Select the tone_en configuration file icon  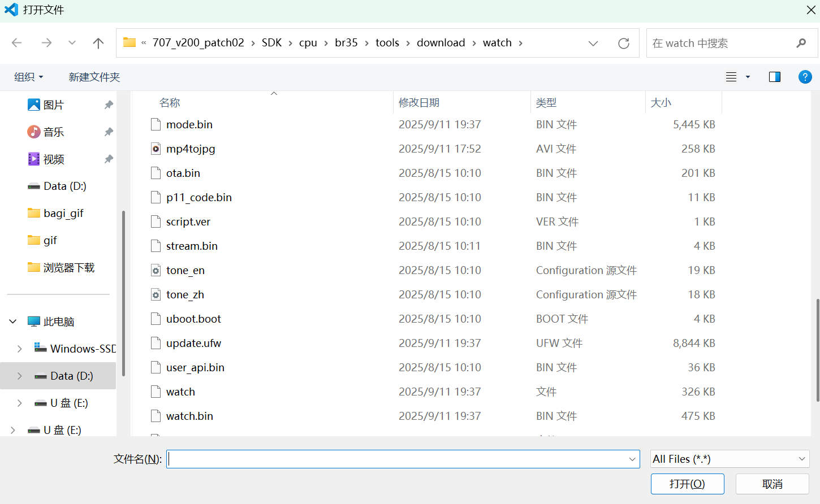click(156, 270)
